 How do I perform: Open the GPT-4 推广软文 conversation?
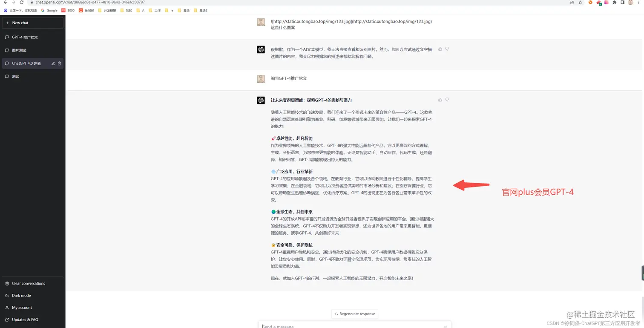tap(33, 37)
